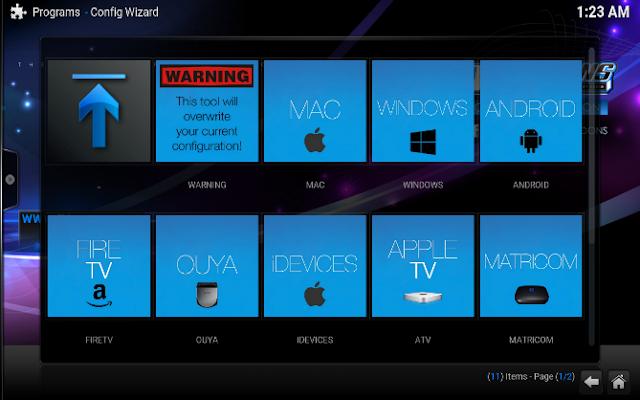Click the 1:23 AM clock

pos(603,12)
